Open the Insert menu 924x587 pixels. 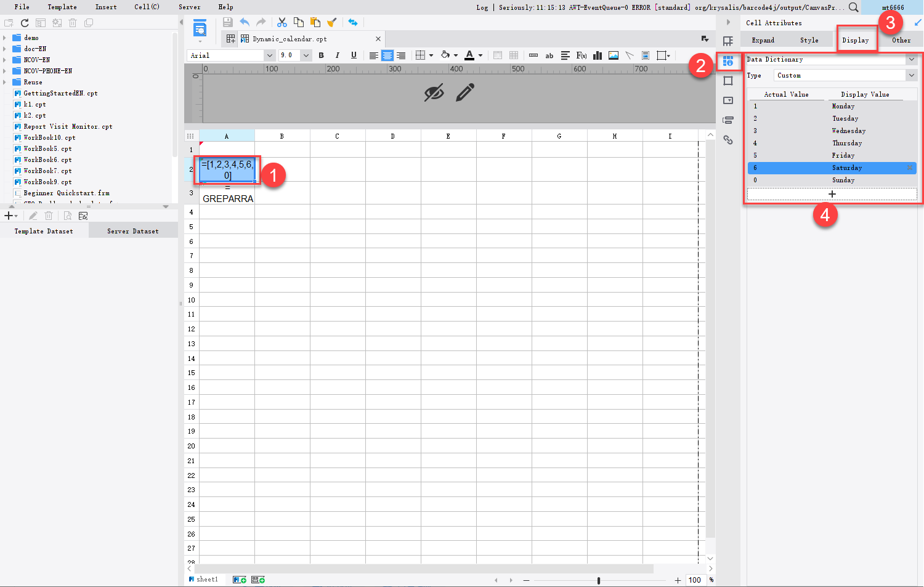(x=106, y=7)
